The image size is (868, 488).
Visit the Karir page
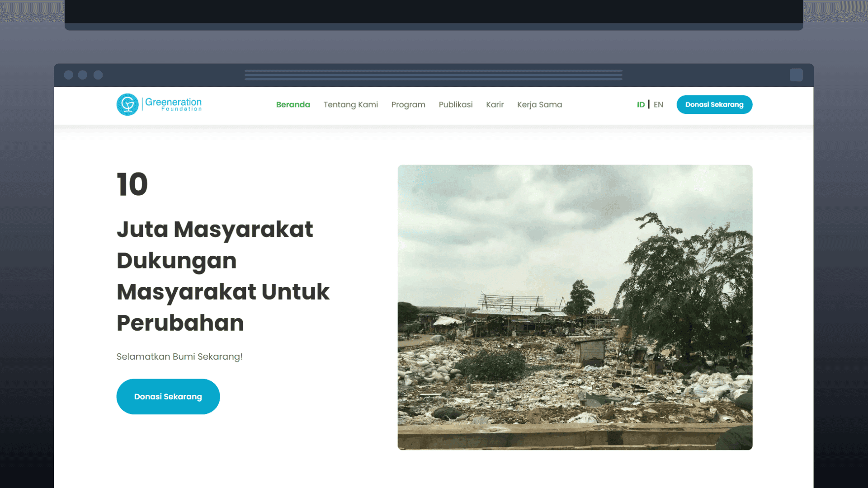[x=495, y=104]
